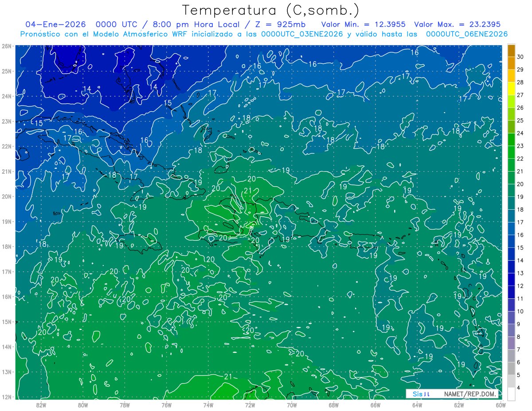The image size is (532, 411).
Task: Click color scale value label 4
Action: click(x=519, y=388)
